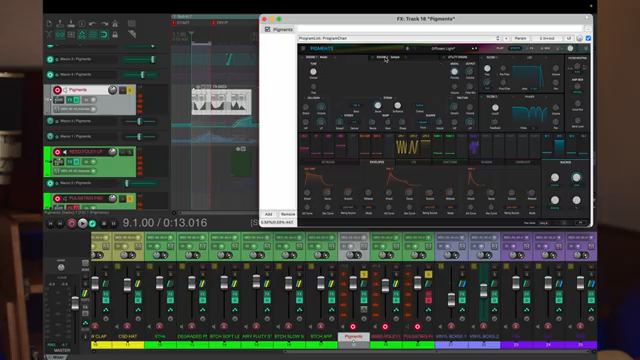Open Engine 1 type dropdown showing Modal
Image resolution: width=640 pixels, height=360 pixels.
click(x=324, y=57)
